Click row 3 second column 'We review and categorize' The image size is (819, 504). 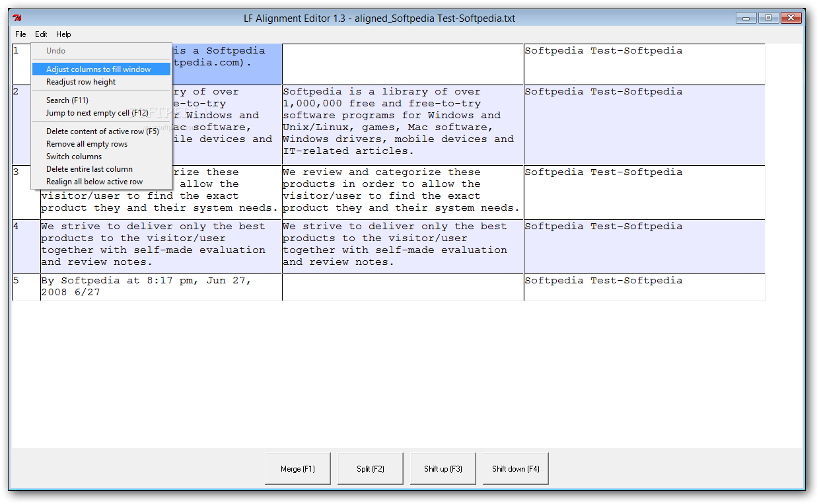click(403, 192)
